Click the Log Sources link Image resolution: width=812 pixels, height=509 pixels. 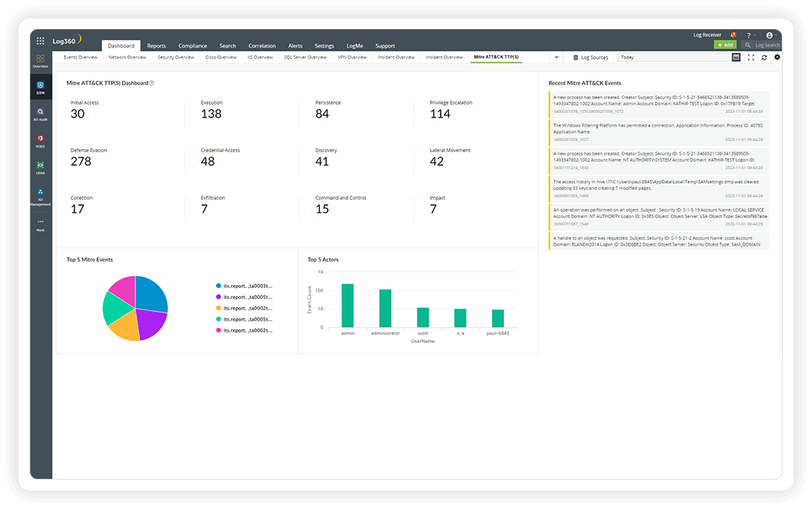(x=591, y=57)
